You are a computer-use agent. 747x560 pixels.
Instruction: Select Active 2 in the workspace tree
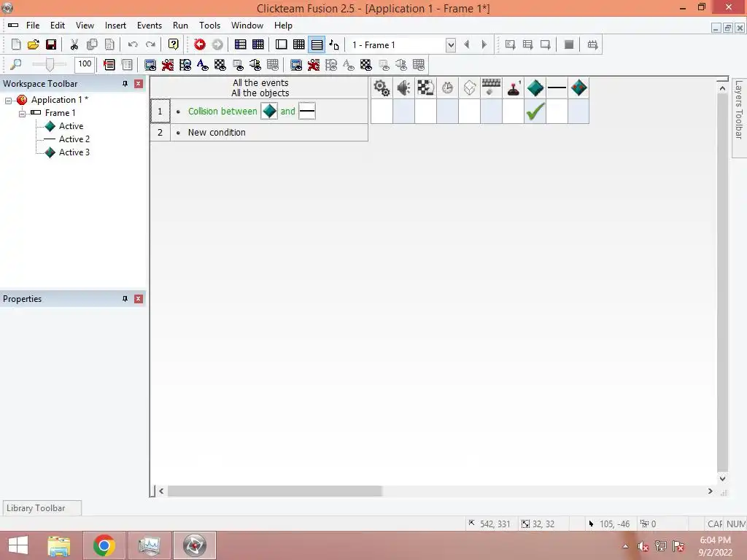point(74,139)
